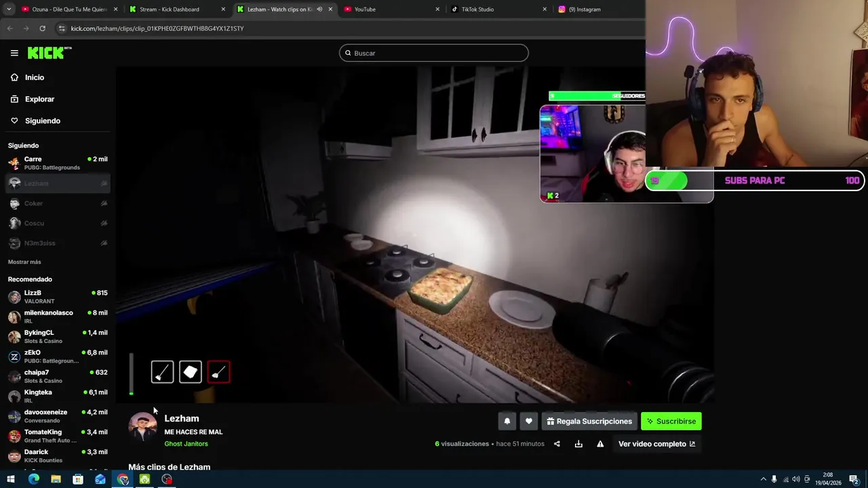Open TomateKing recommended channel
The width and height of the screenshot is (868, 488).
tap(58, 436)
